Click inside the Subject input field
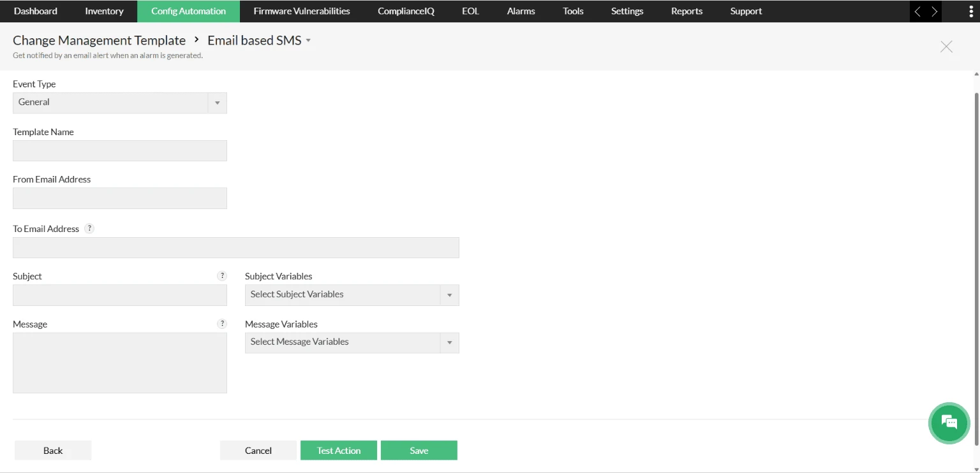This screenshot has height=473, width=980. click(x=120, y=295)
